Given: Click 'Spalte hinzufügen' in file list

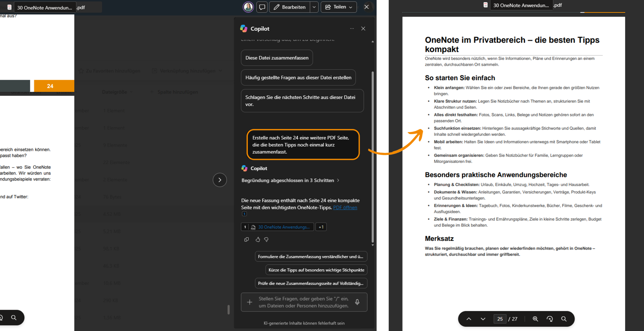Looking at the screenshot, I should click(x=174, y=92).
